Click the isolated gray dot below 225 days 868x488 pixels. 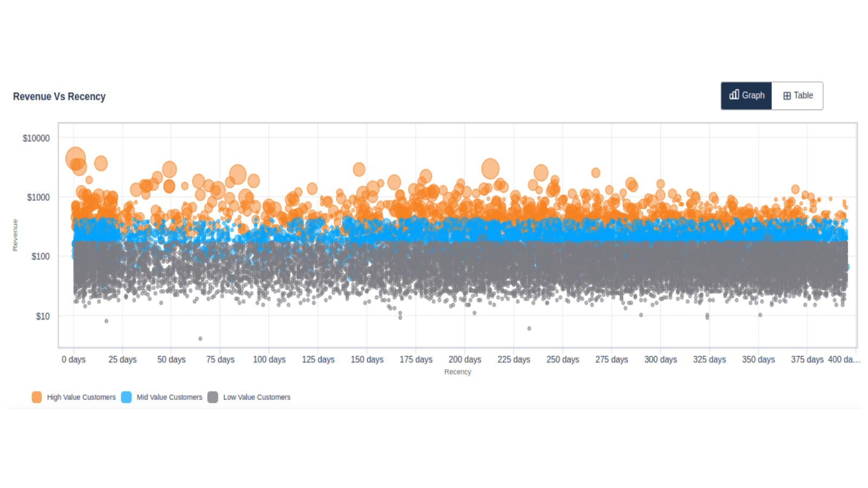pyautogui.click(x=529, y=329)
